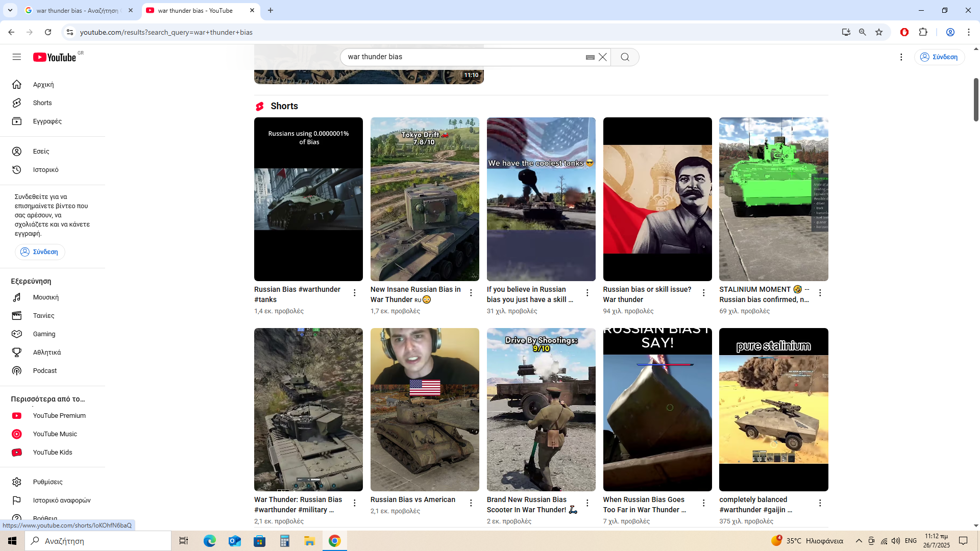Image resolution: width=980 pixels, height=551 pixels.
Task: Open Εγγραφές subscriptions in sidebar
Action: point(53,121)
